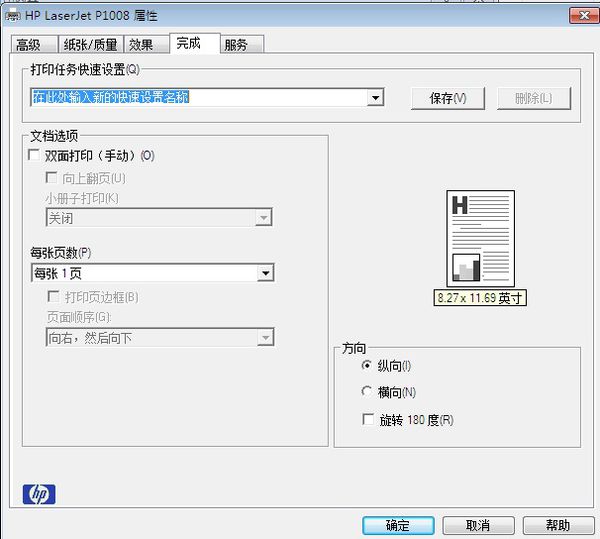Image resolution: width=600 pixels, height=539 pixels.
Task: Click the 保存(V) button
Action: coord(448,98)
